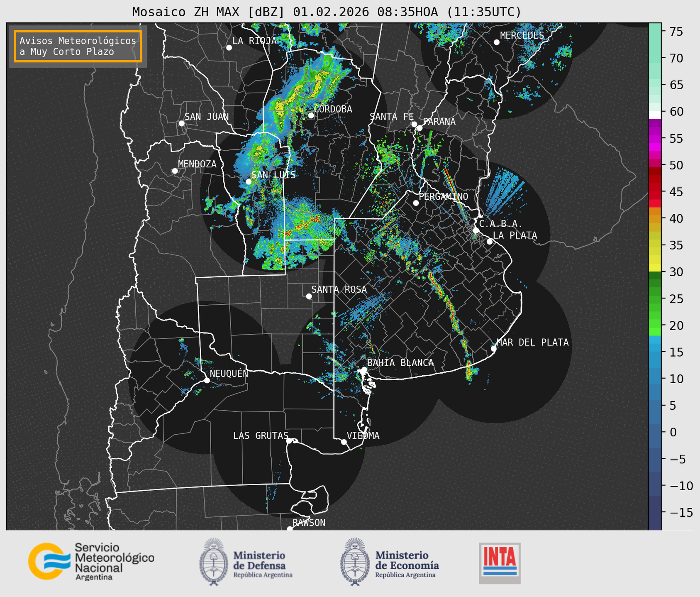The width and height of the screenshot is (700, 597).
Task: Select the San Juan city marker
Action: 181,123
